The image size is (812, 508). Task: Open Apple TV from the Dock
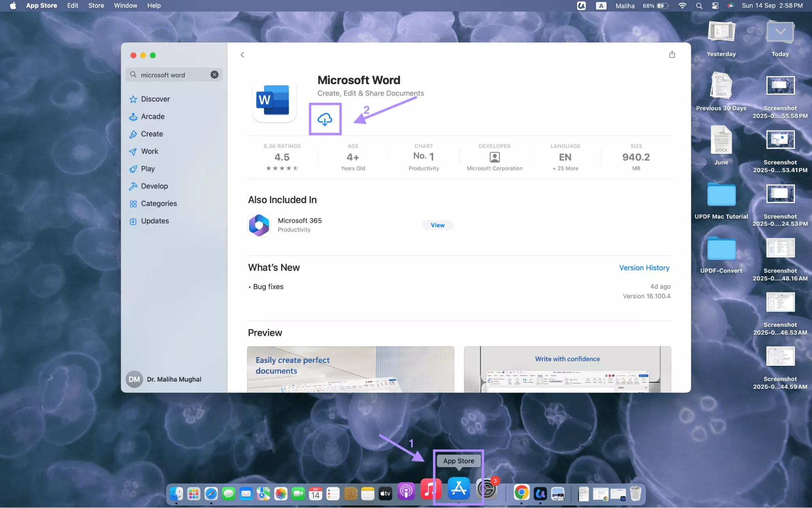[385, 494]
